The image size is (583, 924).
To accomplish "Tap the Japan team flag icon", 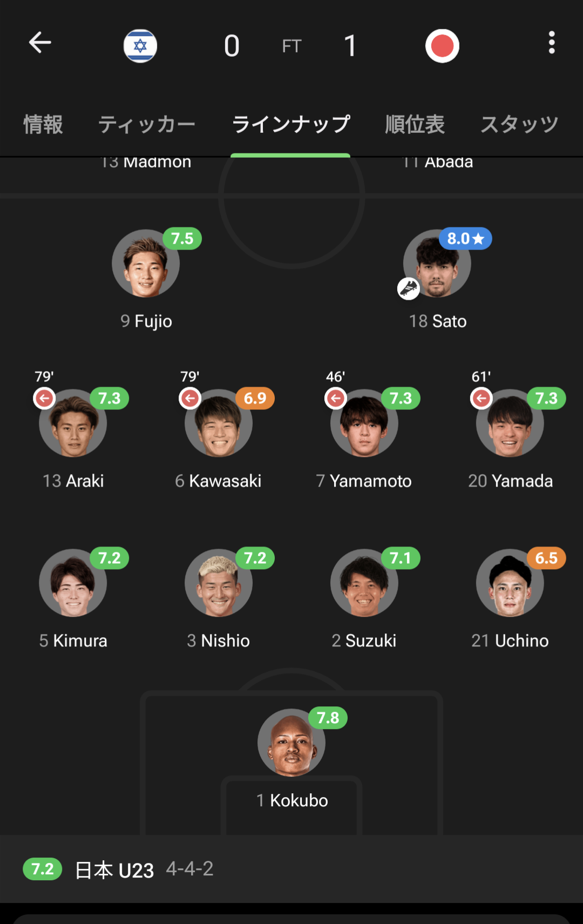I will pos(442,46).
